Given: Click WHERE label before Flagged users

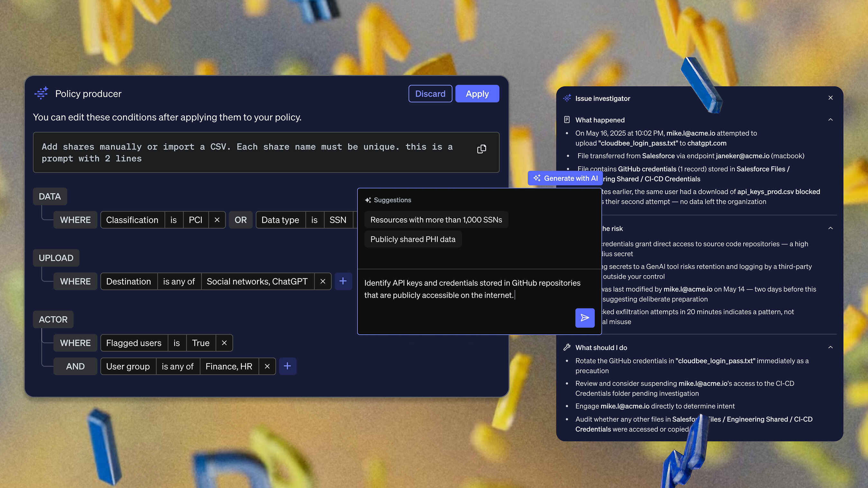Looking at the screenshot, I should (x=75, y=343).
